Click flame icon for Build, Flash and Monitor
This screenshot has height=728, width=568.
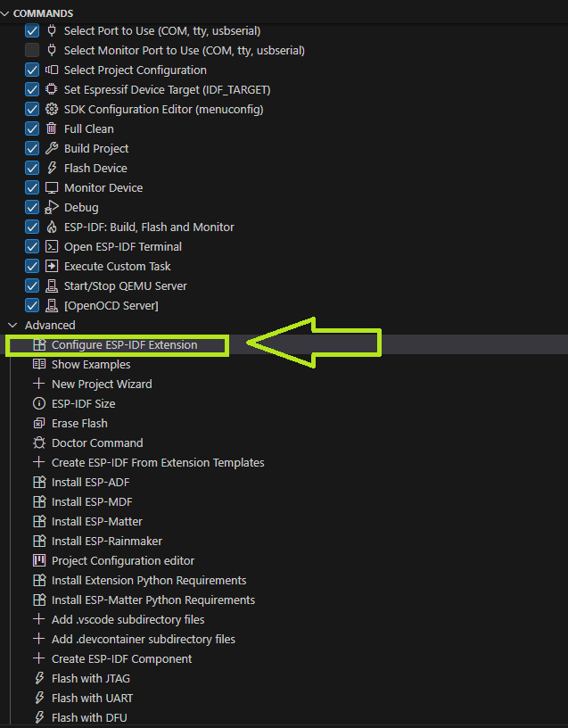(x=52, y=227)
